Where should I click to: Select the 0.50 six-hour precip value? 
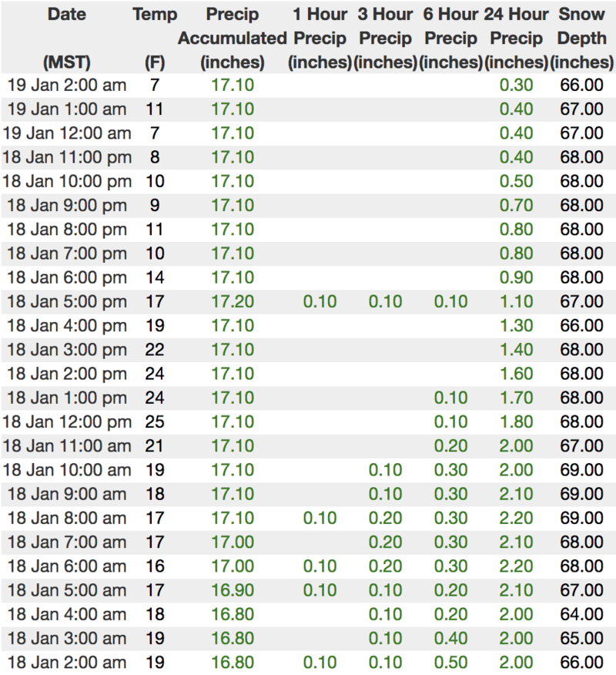451,662
